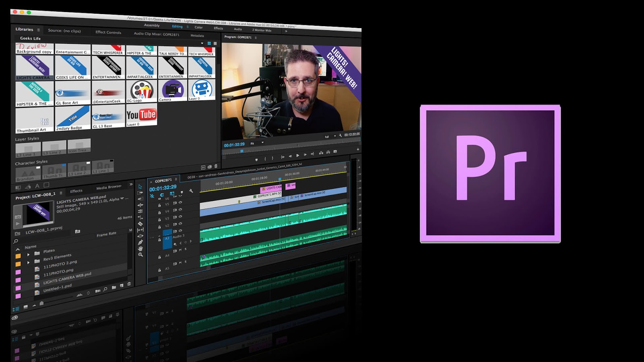Image resolution: width=644 pixels, height=362 pixels.
Task: Select the Rolling Edit tool
Action: click(x=140, y=211)
